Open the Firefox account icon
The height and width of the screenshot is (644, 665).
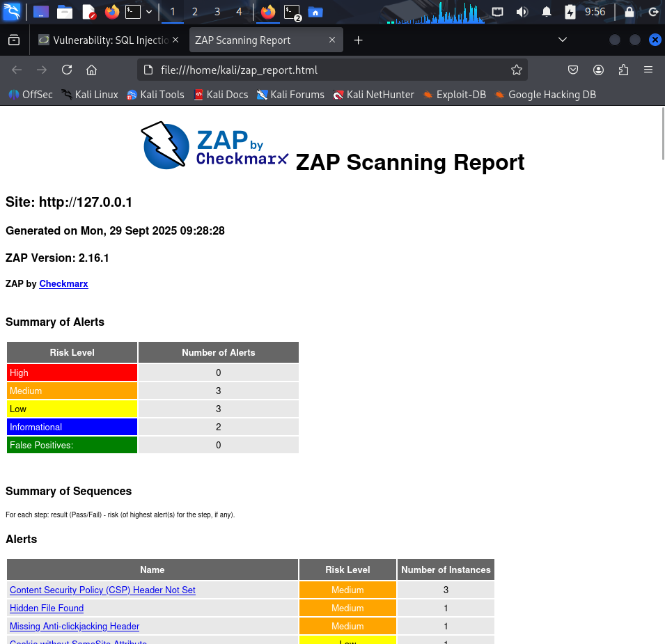(x=598, y=70)
